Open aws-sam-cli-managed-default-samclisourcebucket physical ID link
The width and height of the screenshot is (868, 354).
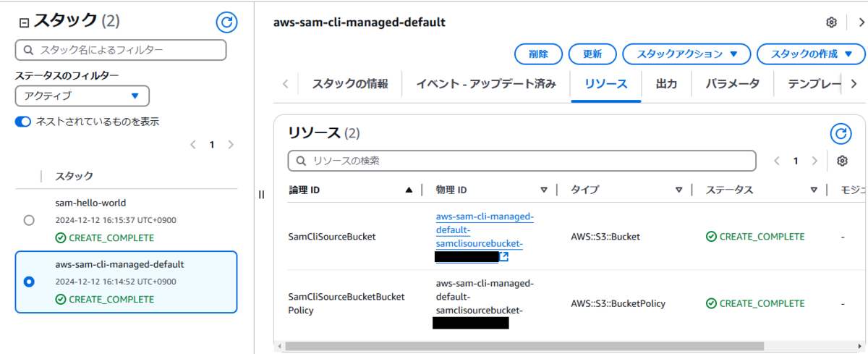[485, 230]
